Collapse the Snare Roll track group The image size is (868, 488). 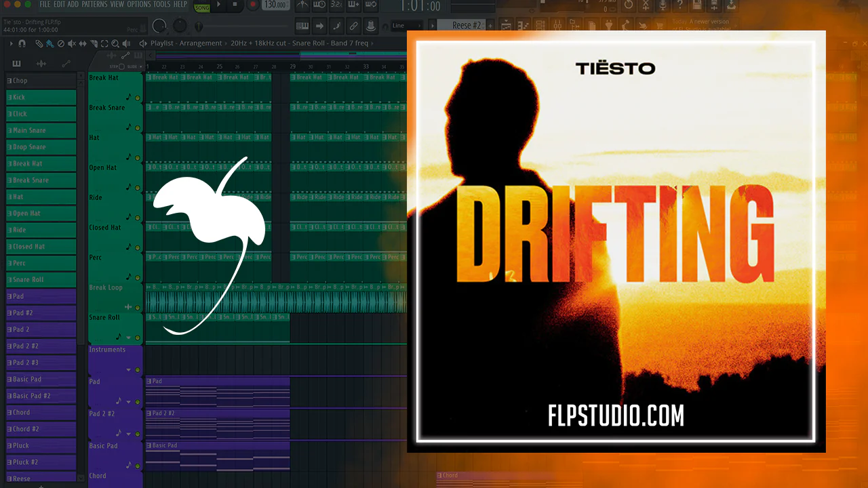(129, 338)
